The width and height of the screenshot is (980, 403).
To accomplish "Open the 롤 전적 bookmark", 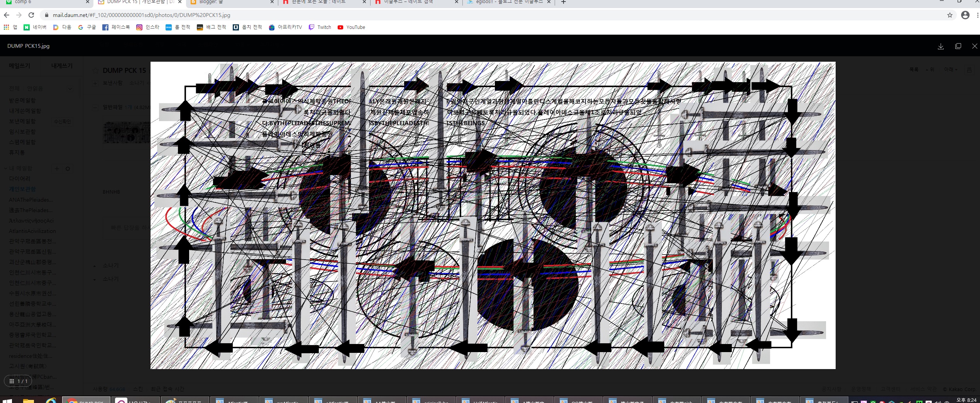I will pyautogui.click(x=178, y=27).
